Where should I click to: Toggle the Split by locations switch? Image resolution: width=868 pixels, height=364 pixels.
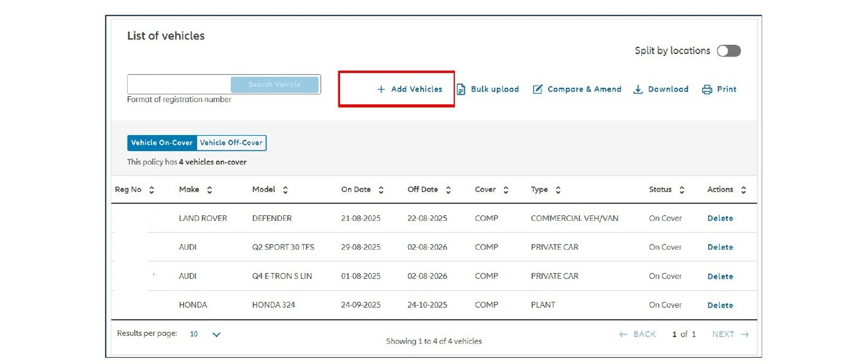(x=729, y=51)
